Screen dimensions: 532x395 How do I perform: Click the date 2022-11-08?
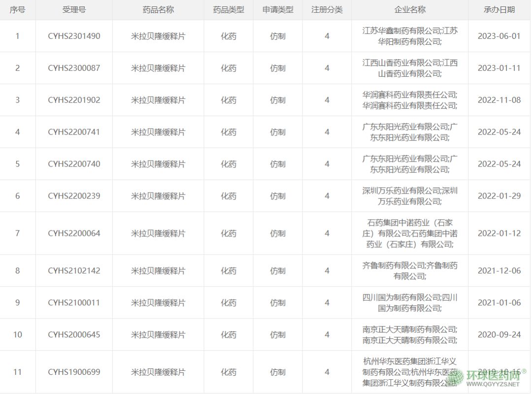point(499,100)
